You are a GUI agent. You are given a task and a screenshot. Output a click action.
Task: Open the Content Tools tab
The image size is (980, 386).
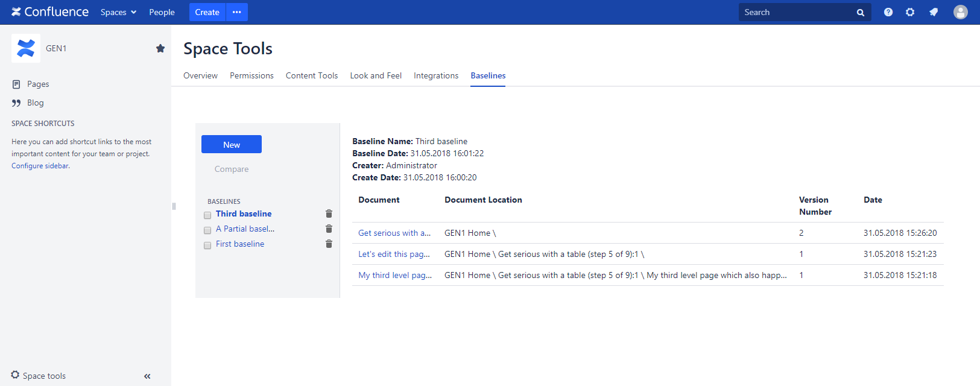(312, 75)
